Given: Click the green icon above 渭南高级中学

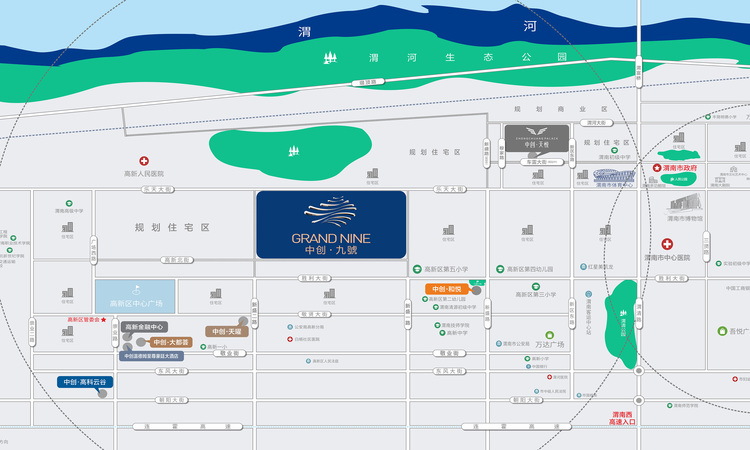Looking at the screenshot, I should point(69,203).
